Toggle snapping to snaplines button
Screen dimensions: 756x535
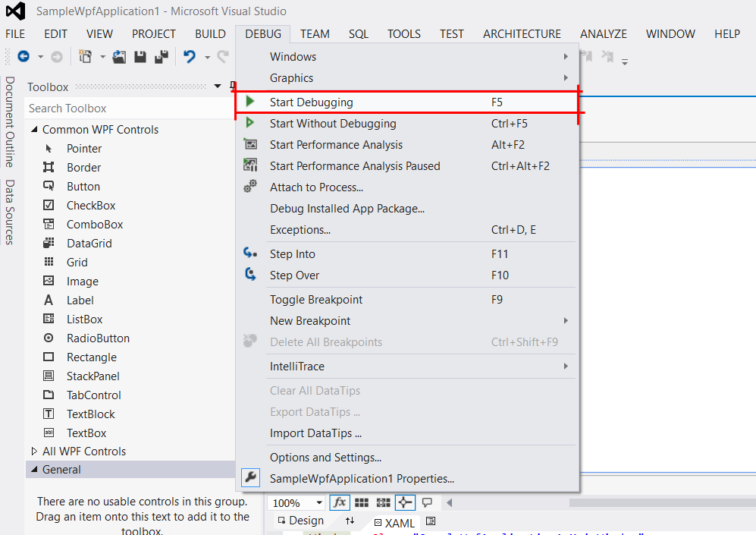[x=405, y=502]
